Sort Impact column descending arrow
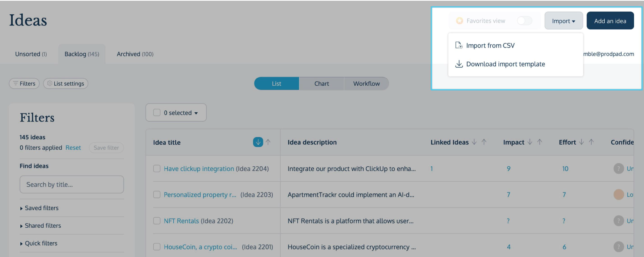This screenshot has width=644, height=257. [530, 142]
